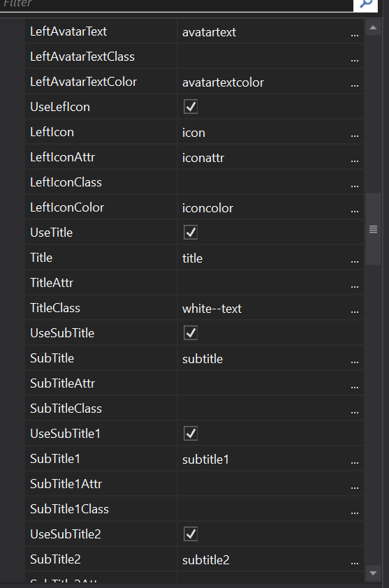This screenshot has width=389, height=588.
Task: Click the search magnifier icon beside Filter
Action: (366, 3)
